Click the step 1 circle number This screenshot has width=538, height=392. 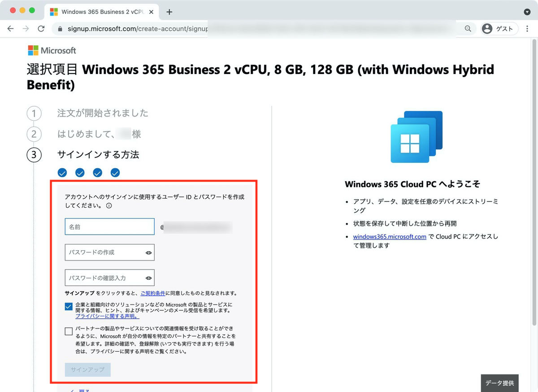pyautogui.click(x=34, y=113)
